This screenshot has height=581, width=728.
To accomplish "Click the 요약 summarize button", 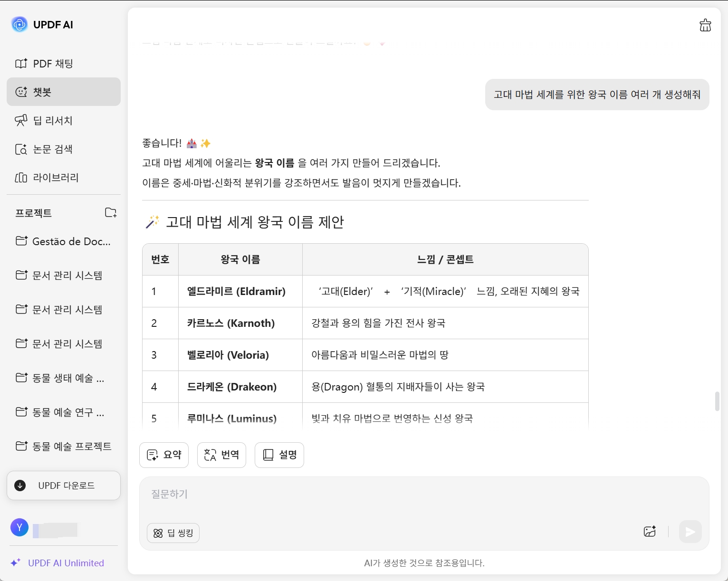I will click(x=164, y=455).
